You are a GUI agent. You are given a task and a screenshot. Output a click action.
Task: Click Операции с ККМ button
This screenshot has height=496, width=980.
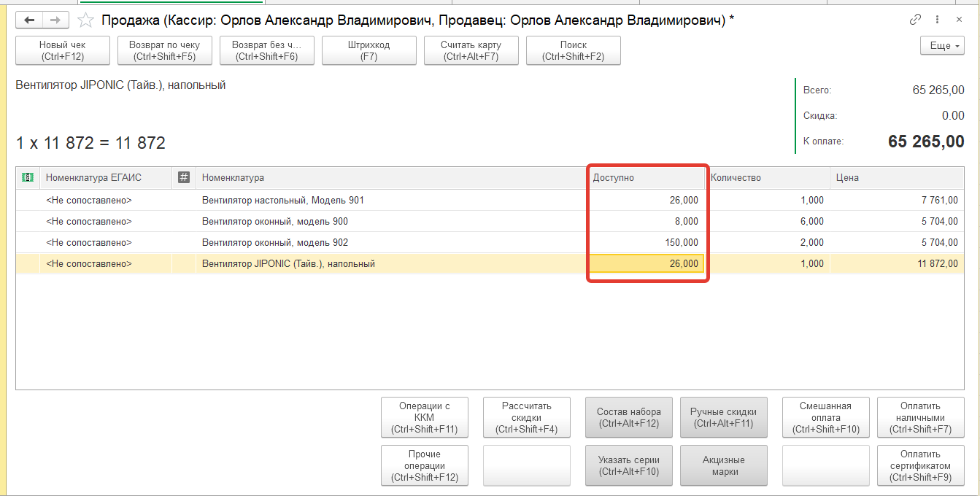[x=424, y=417]
